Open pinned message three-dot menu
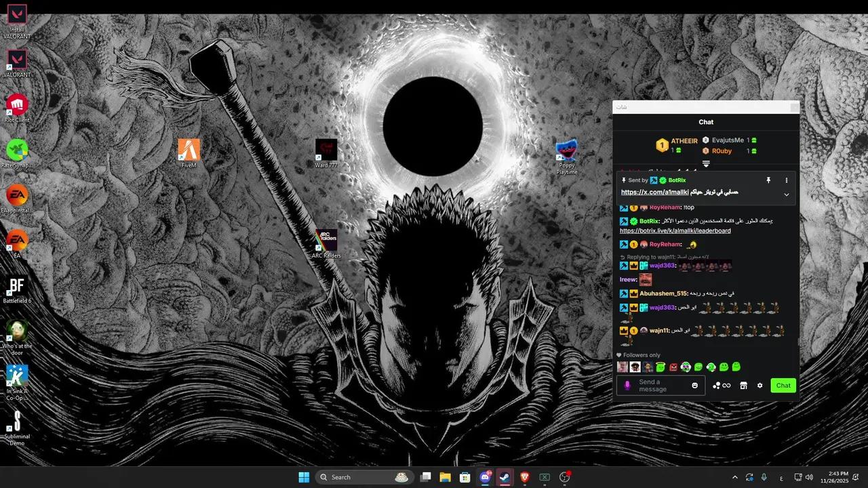The image size is (868, 488). [787, 180]
